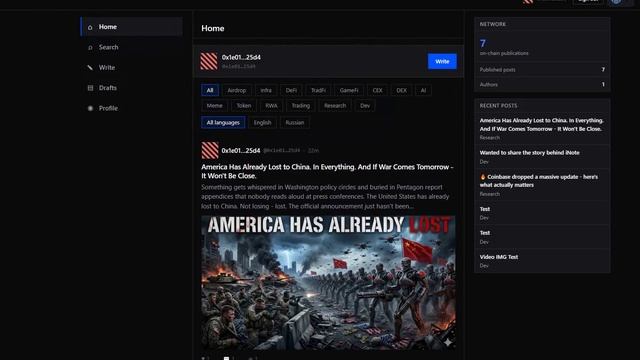Select the Dev category chip
This screenshot has height=360, width=640.
pyautogui.click(x=365, y=106)
